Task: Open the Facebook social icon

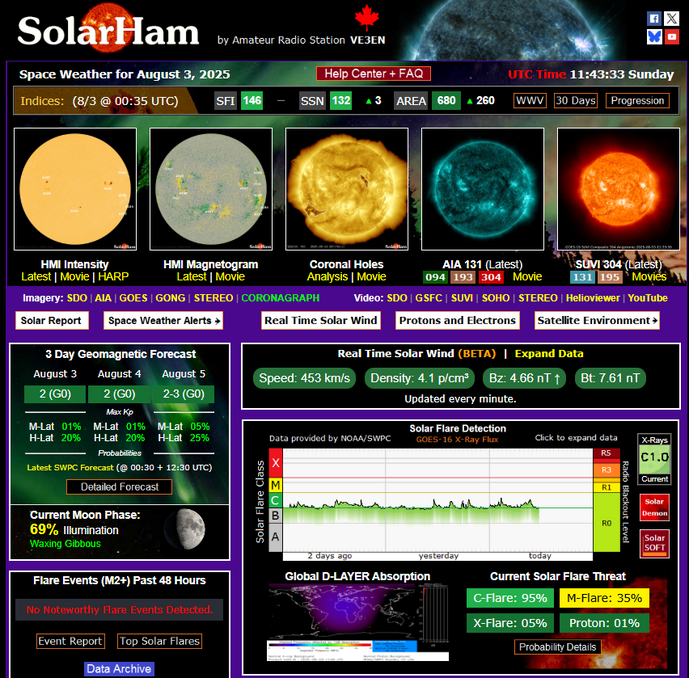Action: pos(654,18)
